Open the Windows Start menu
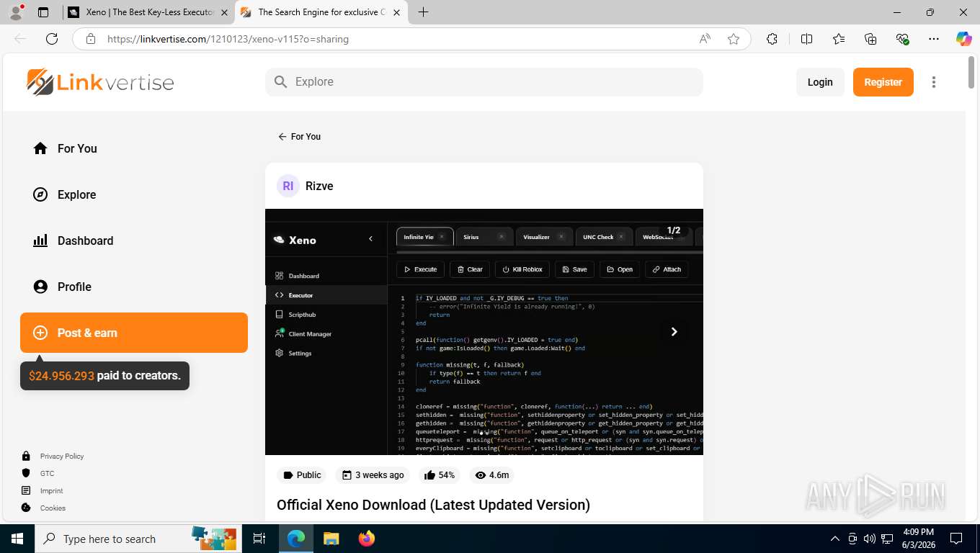The image size is (980, 553). point(17,539)
